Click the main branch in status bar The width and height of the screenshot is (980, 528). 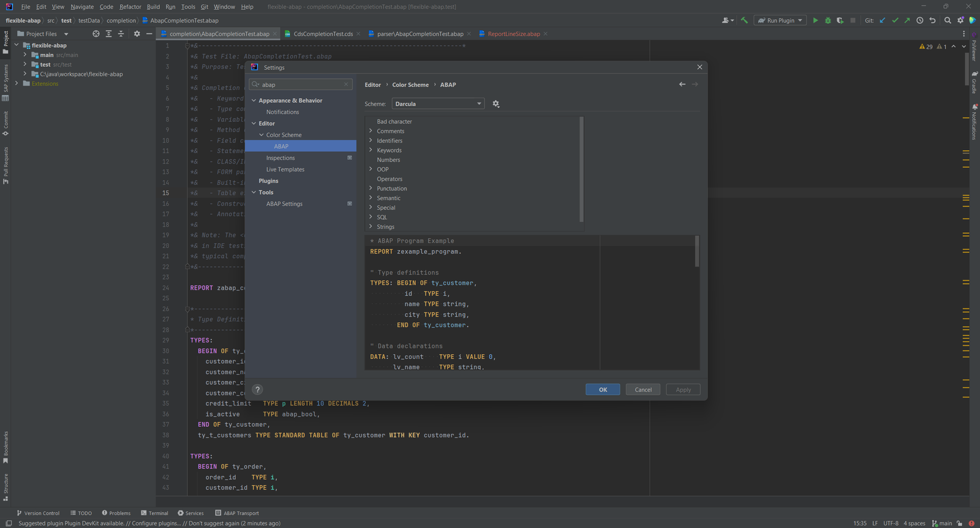942,523
